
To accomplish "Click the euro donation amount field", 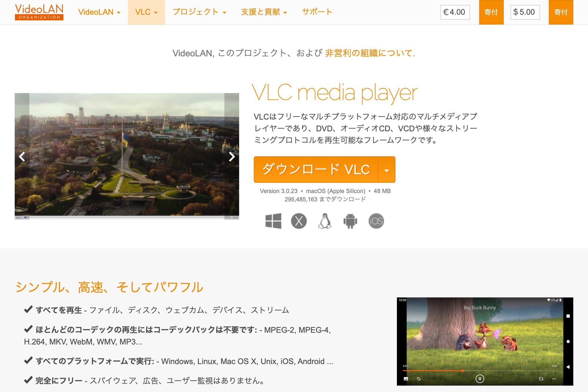I will tap(455, 12).
